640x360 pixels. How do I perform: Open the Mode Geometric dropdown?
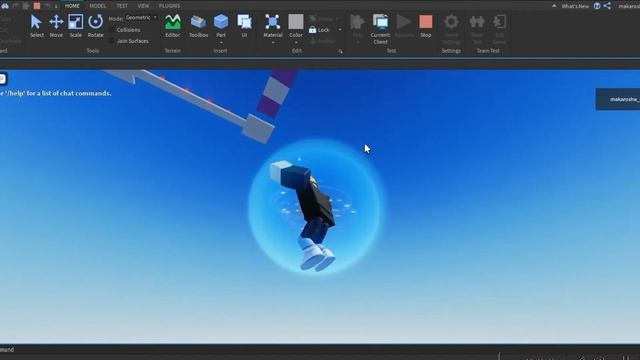pyautogui.click(x=141, y=18)
